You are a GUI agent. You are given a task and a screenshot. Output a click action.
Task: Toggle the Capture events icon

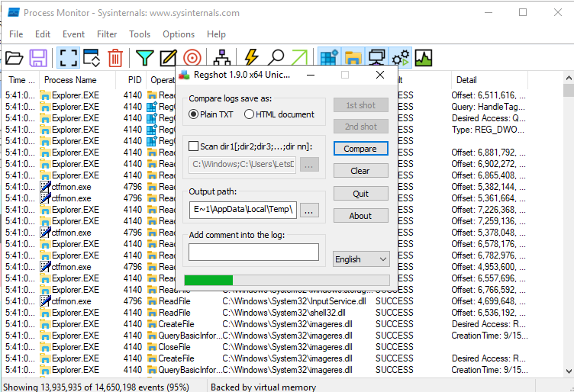[69, 58]
